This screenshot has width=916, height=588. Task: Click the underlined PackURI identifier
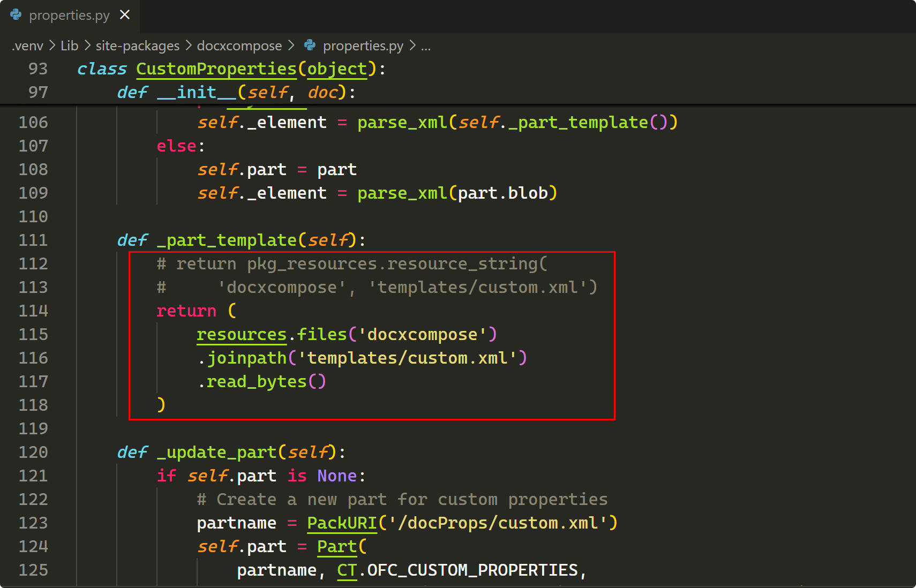coord(342,523)
